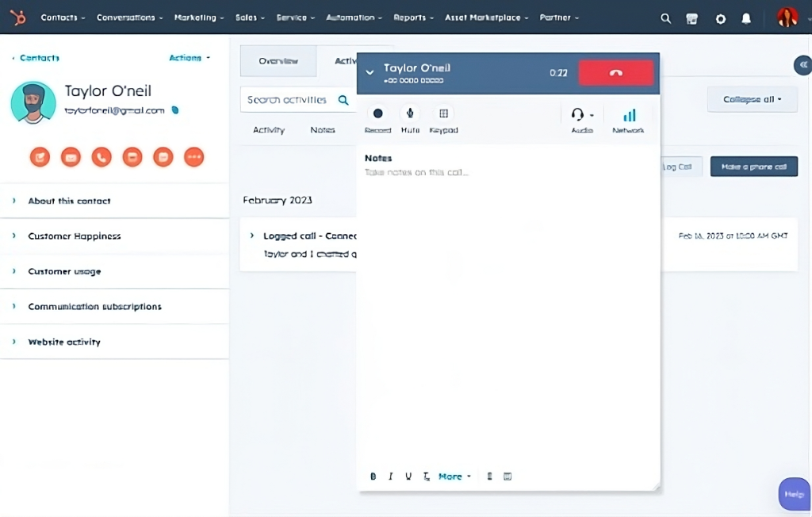
Task: Open the settings gear in top bar
Action: 720,18
